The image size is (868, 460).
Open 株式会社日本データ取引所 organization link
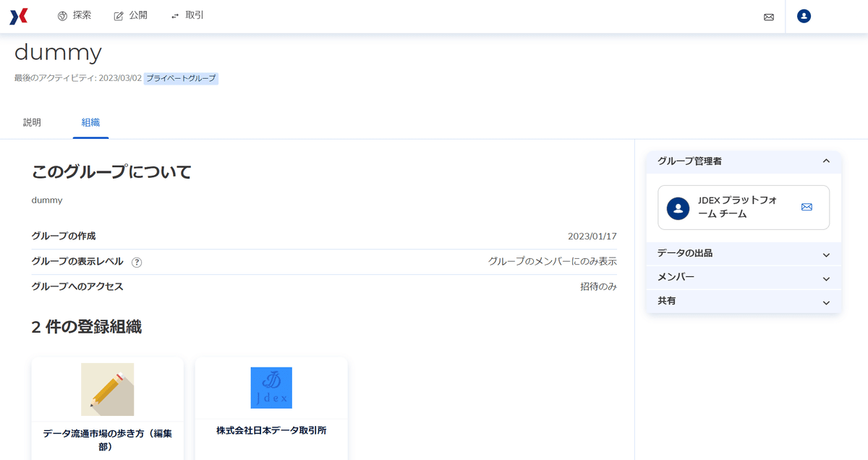(x=271, y=430)
